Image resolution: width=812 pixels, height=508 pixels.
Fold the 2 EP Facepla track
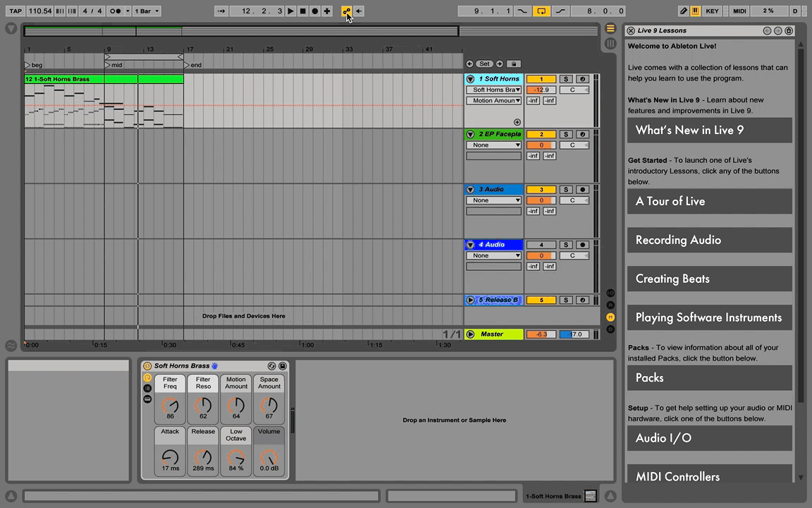(470, 134)
